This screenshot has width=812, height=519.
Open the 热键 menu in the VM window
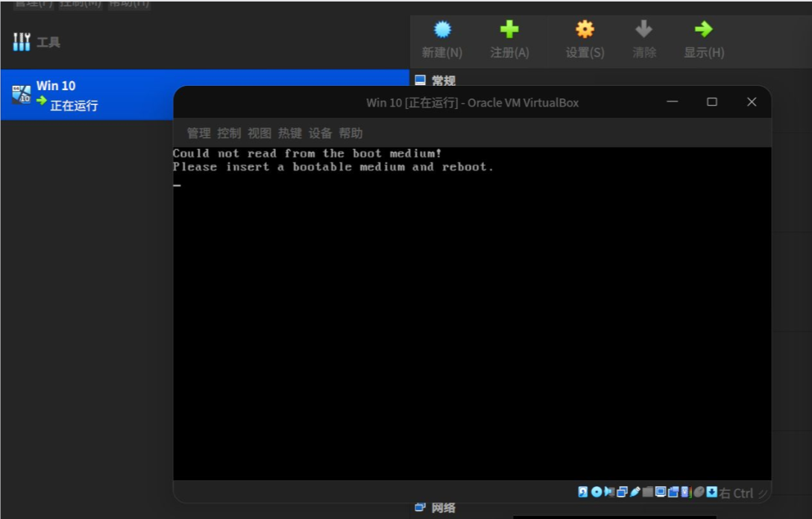pyautogui.click(x=290, y=133)
